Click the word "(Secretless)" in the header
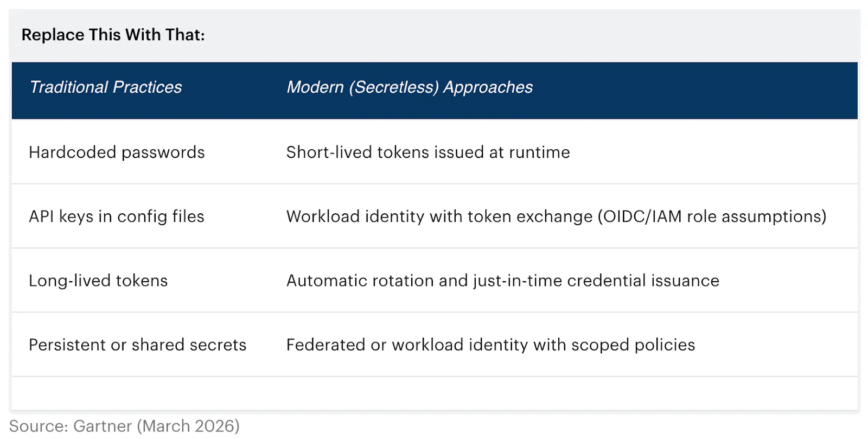 [x=394, y=87]
